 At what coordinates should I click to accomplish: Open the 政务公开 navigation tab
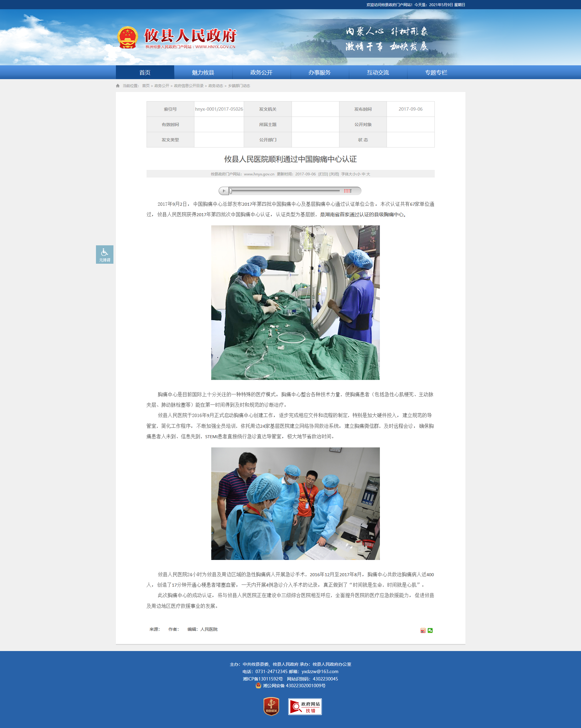click(x=261, y=73)
